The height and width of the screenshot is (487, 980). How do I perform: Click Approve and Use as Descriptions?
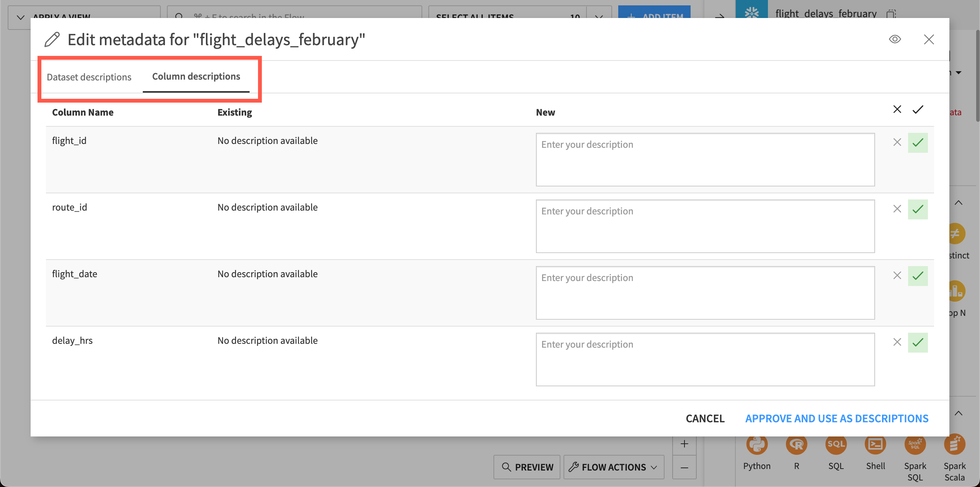(836, 418)
